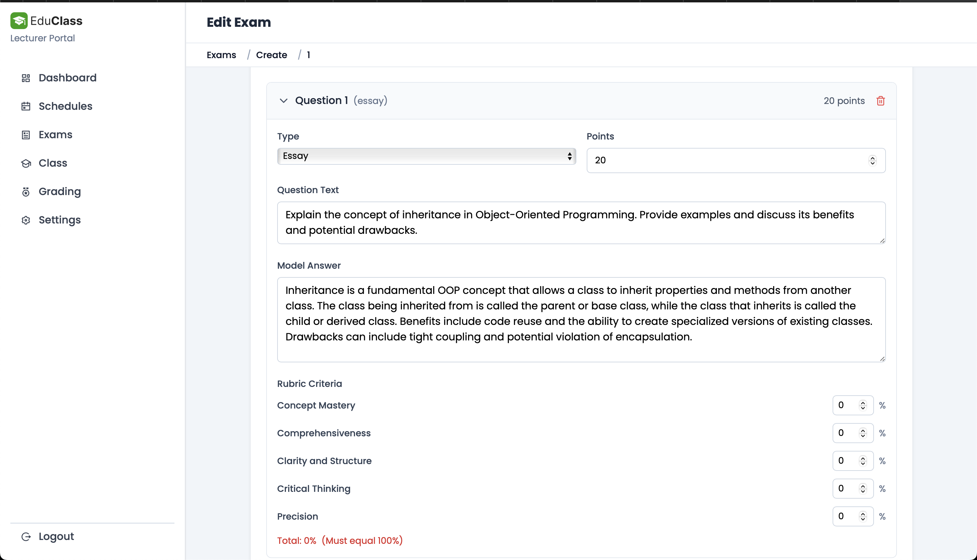977x560 pixels.
Task: Open the Exams section
Action: 55,135
